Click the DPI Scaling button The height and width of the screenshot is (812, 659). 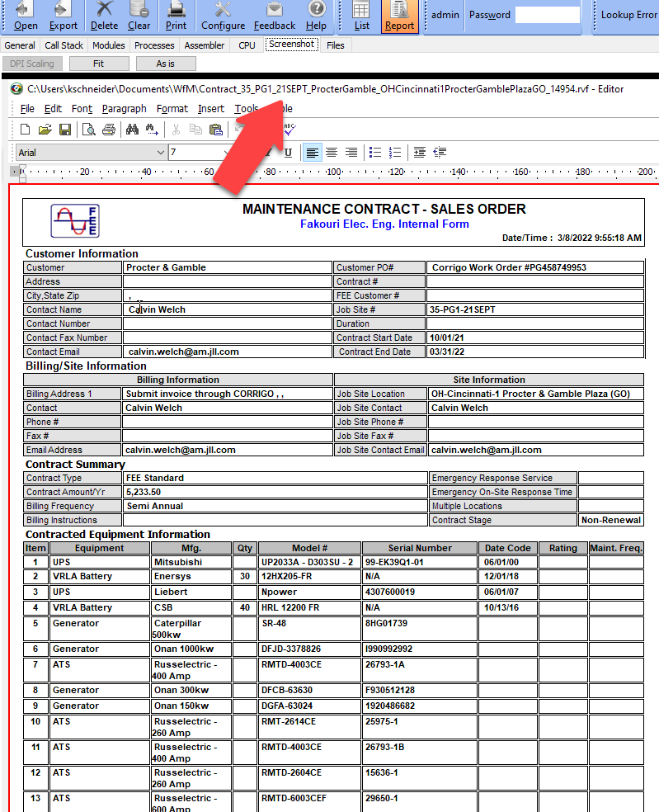coord(32,64)
